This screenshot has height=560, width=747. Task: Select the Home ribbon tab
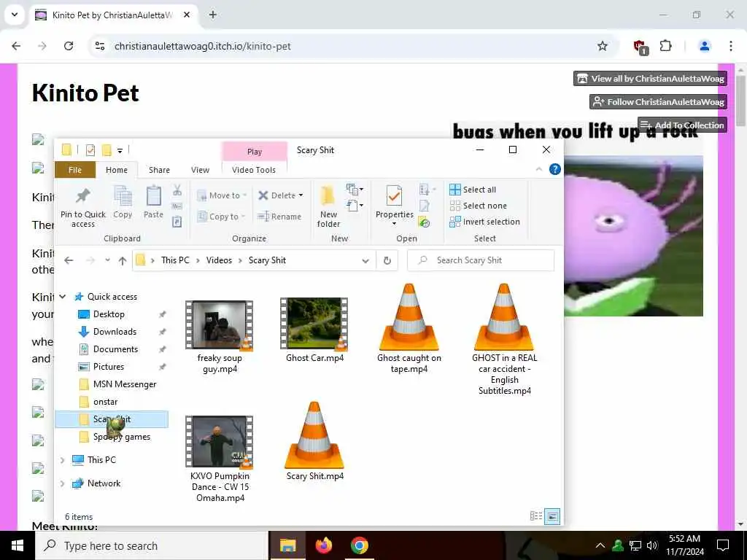pos(117,170)
